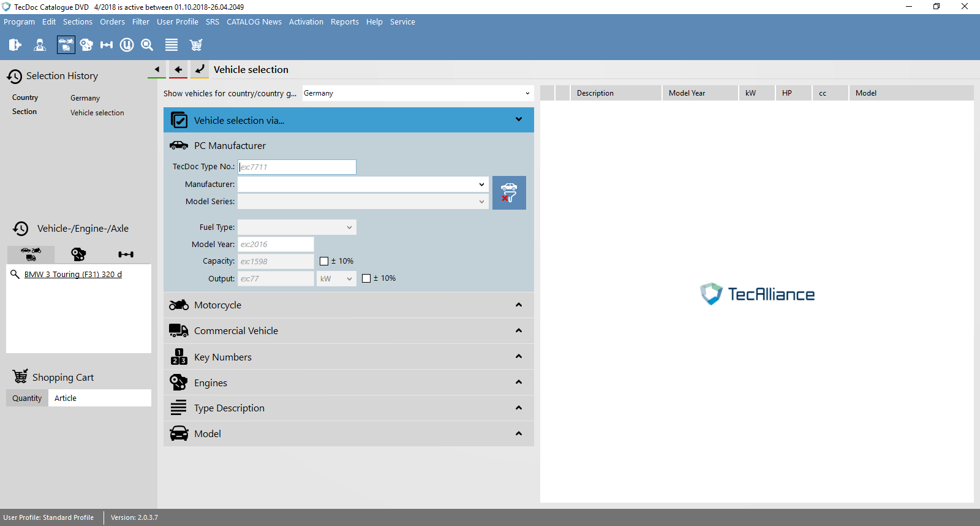The image size is (980, 526).
Task: Expand the Model section chevron
Action: [x=519, y=433]
